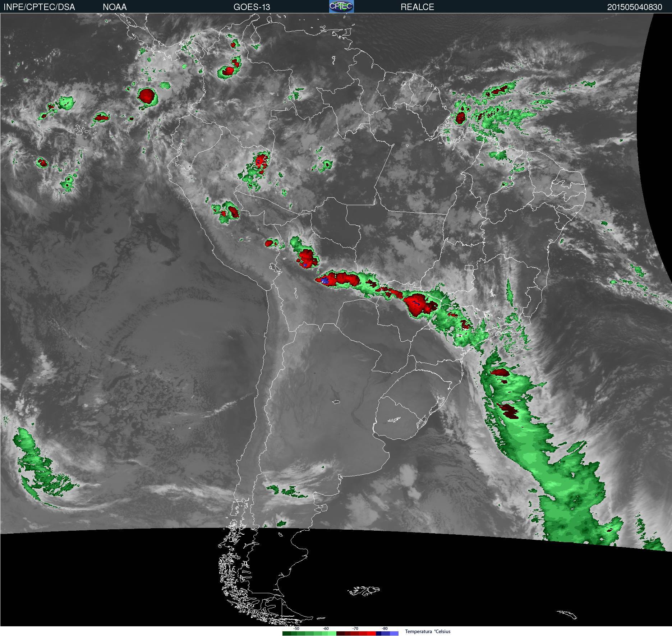This screenshot has width=672, height=636.
Task: Click the INPE/CPTEC/DSA header label
Action: [x=39, y=7]
